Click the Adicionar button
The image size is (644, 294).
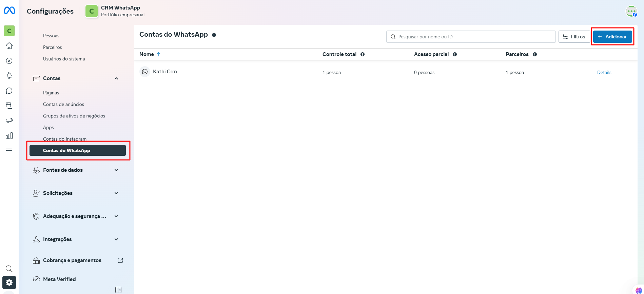[x=612, y=37]
